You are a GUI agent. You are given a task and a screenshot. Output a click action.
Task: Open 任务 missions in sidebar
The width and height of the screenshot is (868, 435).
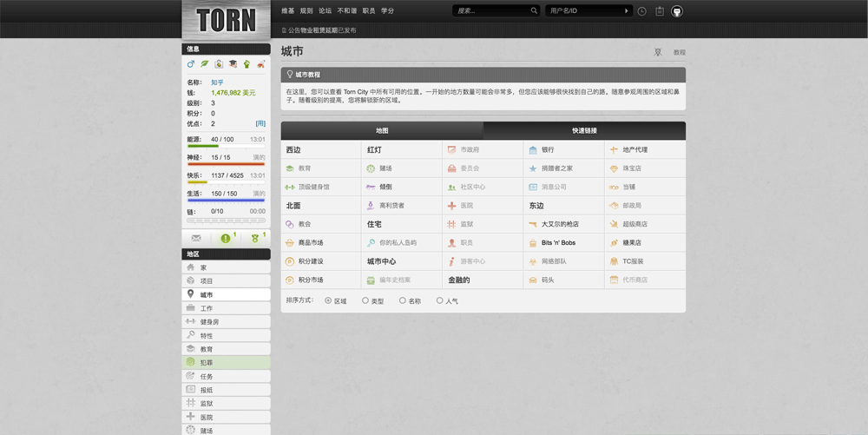coord(226,376)
